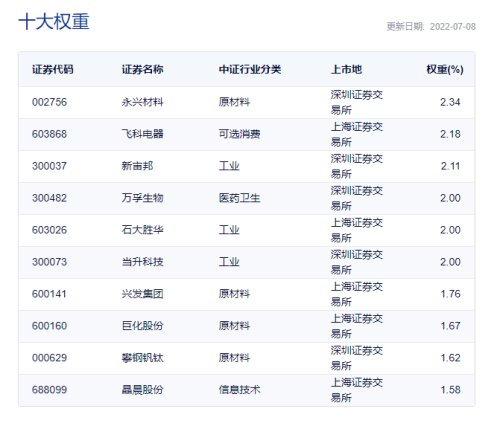Select stock code 603868
Viewport: 500px width, 426px height.
[x=49, y=134]
